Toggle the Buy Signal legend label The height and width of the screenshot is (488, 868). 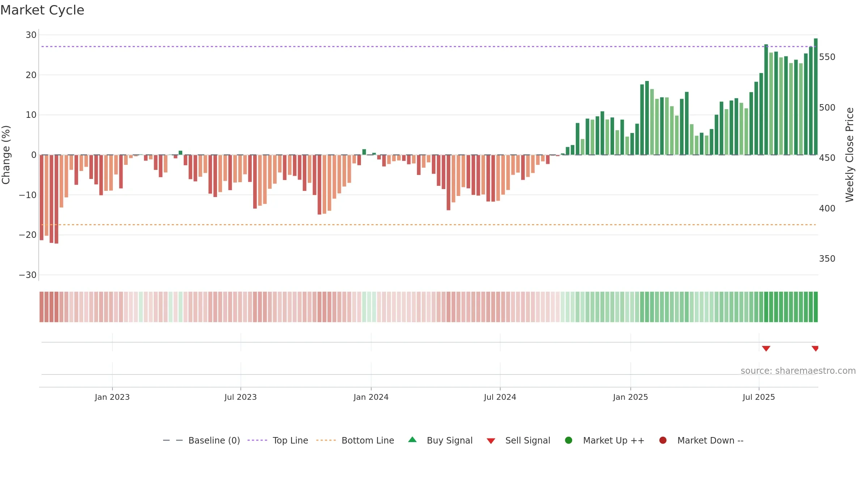(x=450, y=440)
